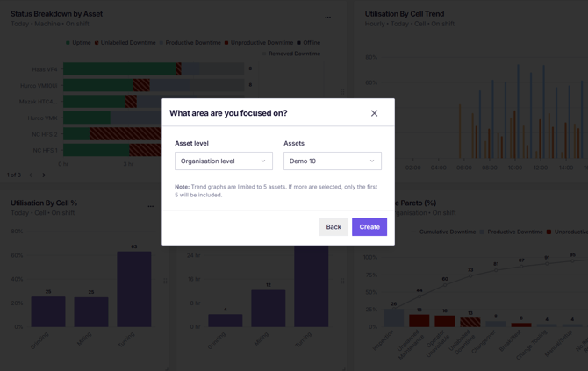This screenshot has height=371, width=588.
Task: Click the Back button
Action: (333, 226)
